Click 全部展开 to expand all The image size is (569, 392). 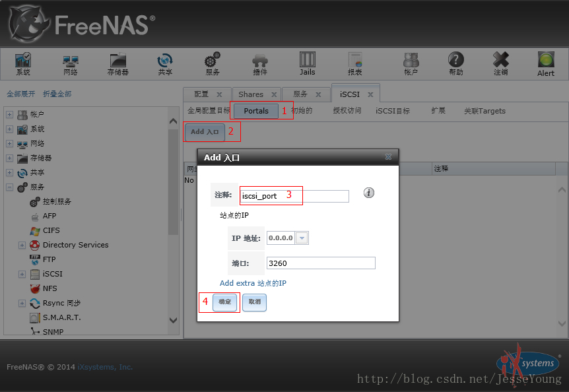[20, 94]
